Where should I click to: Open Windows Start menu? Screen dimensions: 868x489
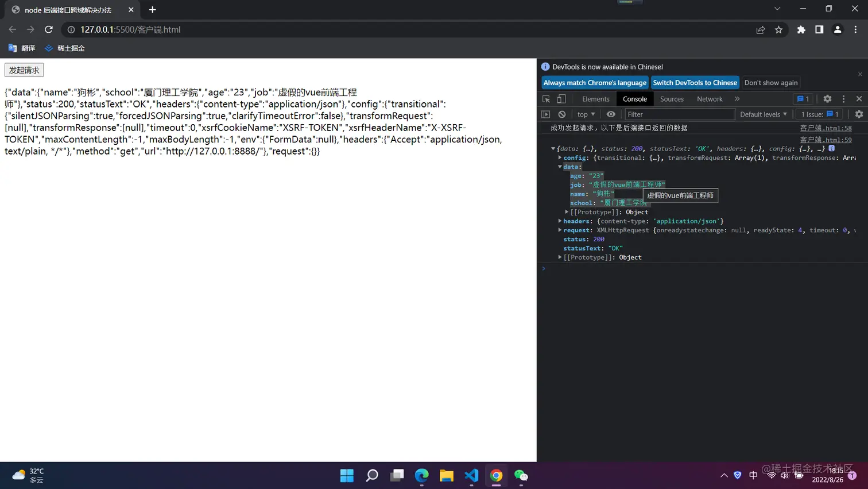[347, 475]
